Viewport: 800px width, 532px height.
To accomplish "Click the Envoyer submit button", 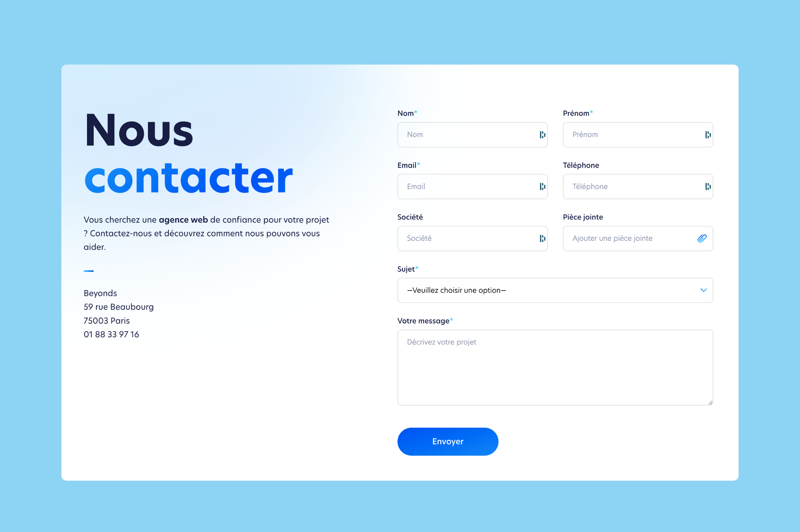I will (448, 441).
